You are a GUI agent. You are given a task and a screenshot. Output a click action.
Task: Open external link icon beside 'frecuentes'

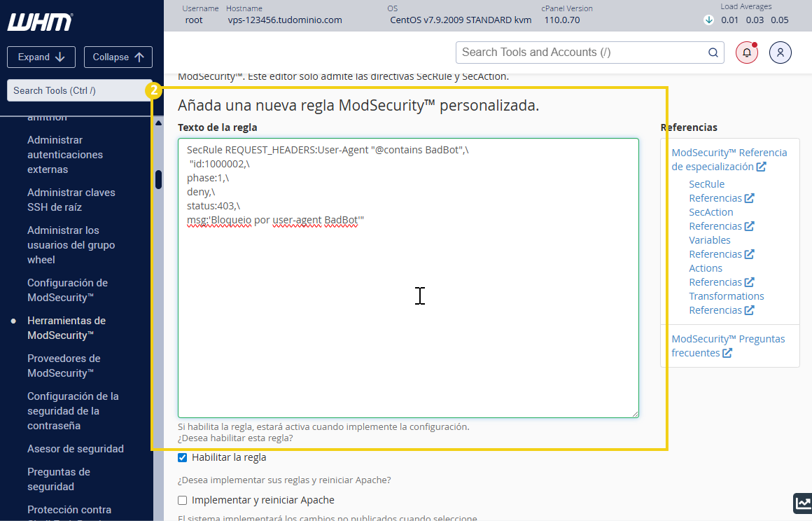click(727, 353)
